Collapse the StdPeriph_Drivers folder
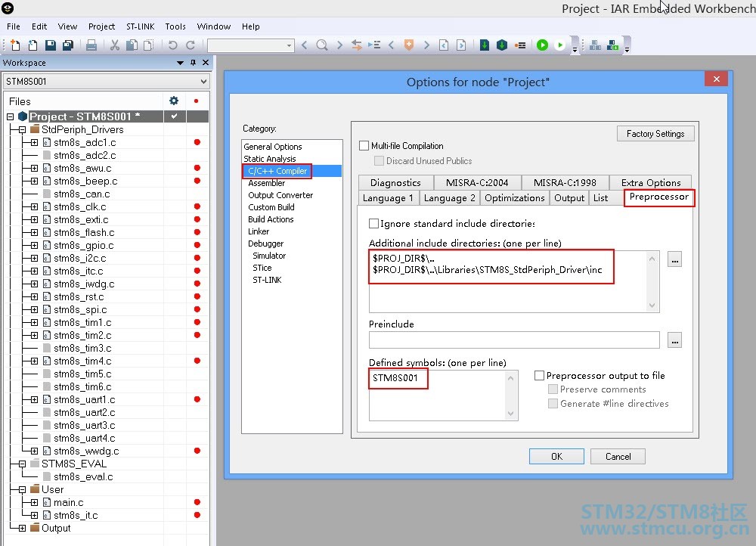This screenshot has width=756, height=546. [22, 130]
